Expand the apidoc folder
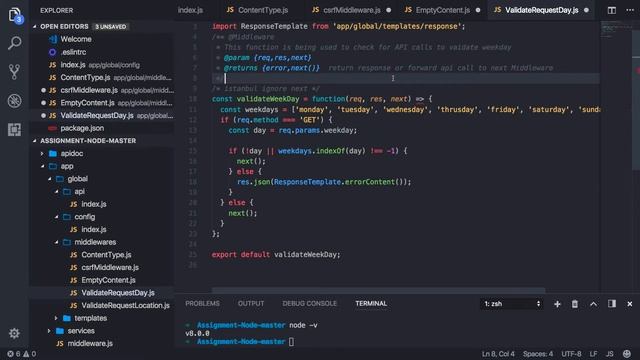The width and height of the screenshot is (640, 360). (42, 153)
